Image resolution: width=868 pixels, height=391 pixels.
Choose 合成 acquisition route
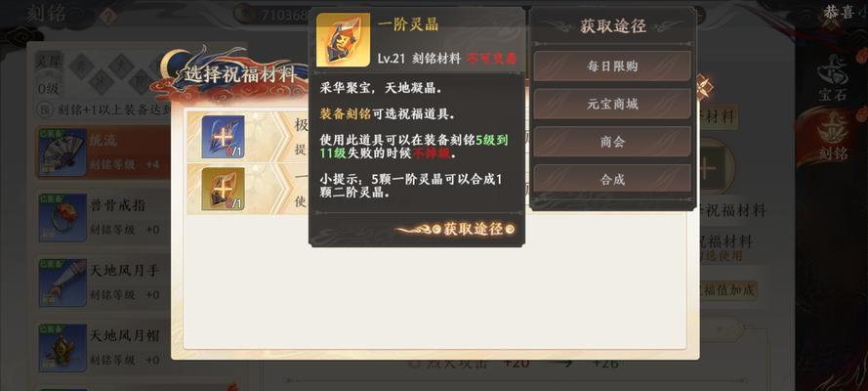point(612,179)
